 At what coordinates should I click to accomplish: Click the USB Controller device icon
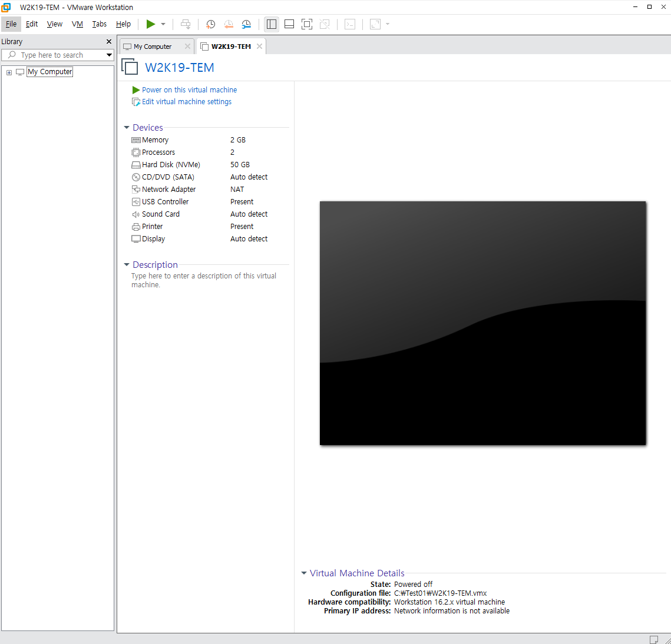135,202
